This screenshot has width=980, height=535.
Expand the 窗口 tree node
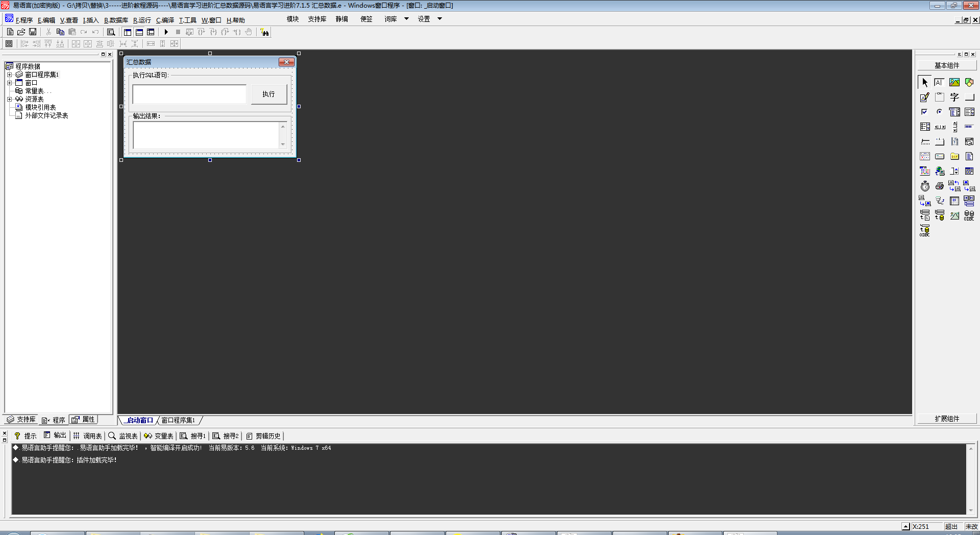click(9, 83)
